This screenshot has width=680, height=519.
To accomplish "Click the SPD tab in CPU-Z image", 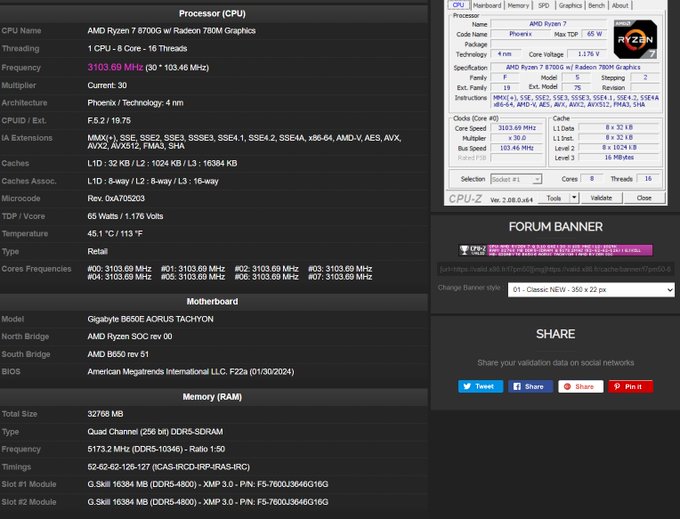I will click(x=543, y=5).
